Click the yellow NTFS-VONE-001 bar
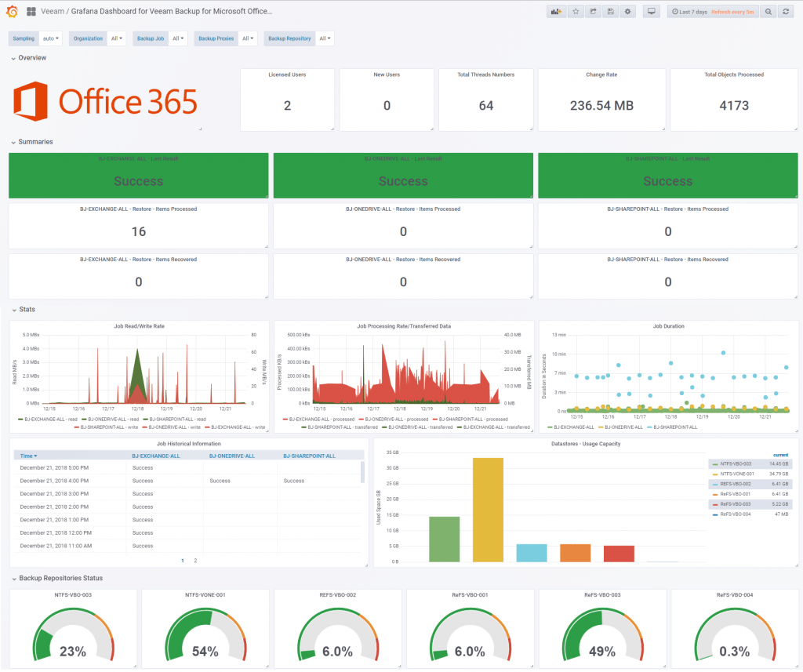 tap(488, 510)
